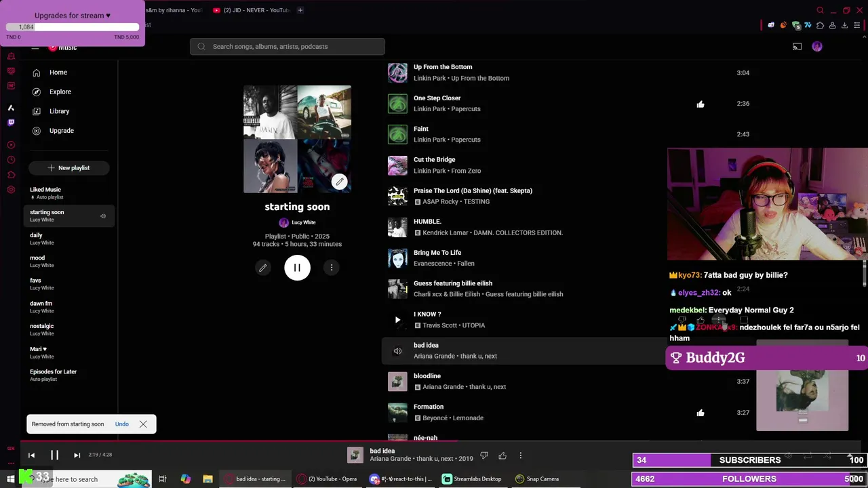
Task: Open Lucy White's channel link
Action: click(297, 222)
